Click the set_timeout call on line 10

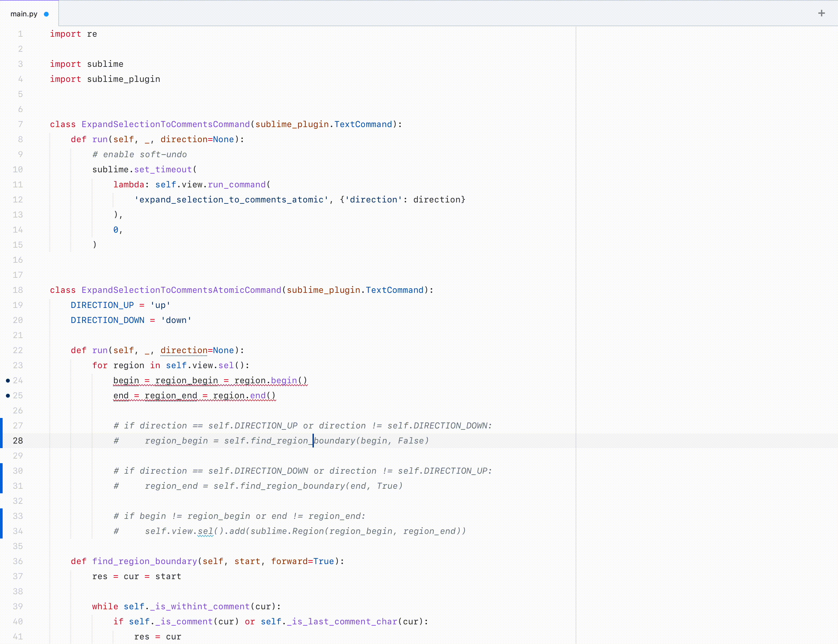(162, 169)
